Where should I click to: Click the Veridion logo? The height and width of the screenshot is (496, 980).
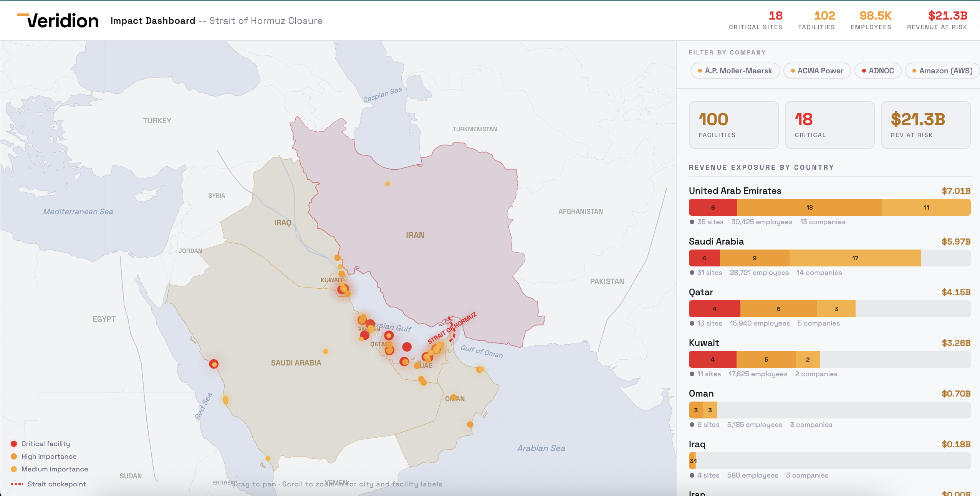coord(57,21)
